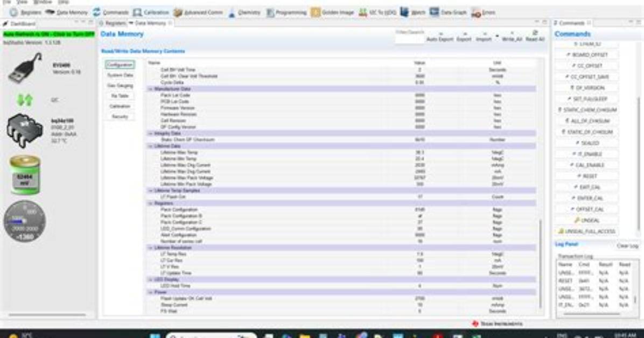The image size is (644, 338).
Task: Click the Write_All icon
Action: point(512,37)
